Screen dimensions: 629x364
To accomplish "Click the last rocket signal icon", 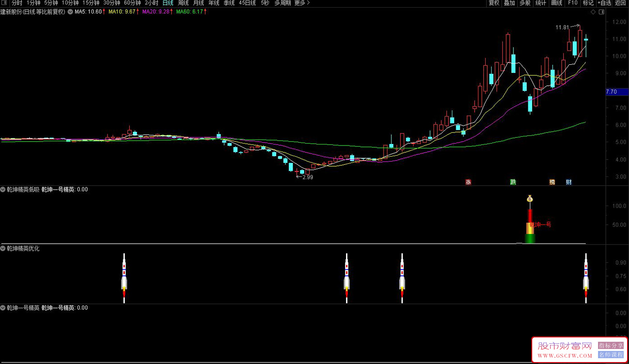I will click(586, 278).
